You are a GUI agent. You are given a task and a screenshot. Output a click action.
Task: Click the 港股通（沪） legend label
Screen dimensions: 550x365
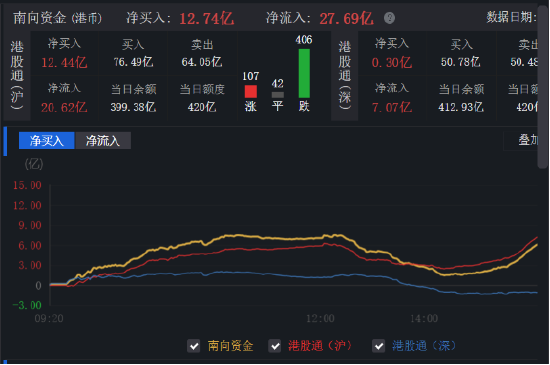[x=320, y=346]
